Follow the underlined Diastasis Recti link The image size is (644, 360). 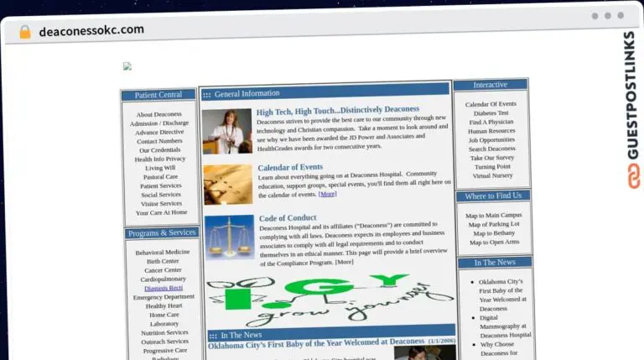click(x=164, y=288)
